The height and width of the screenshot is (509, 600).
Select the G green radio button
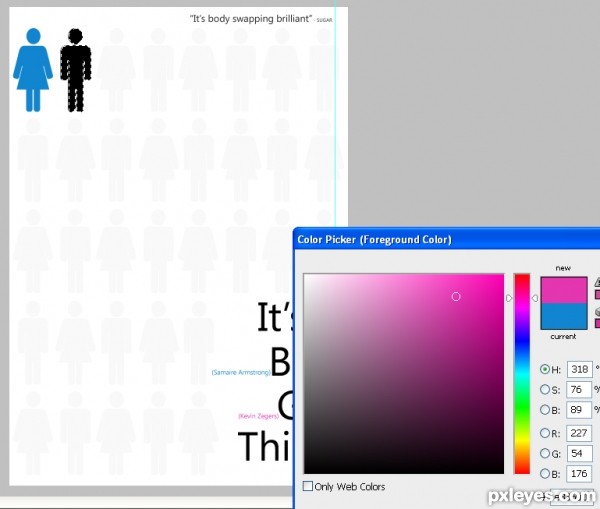click(x=545, y=454)
